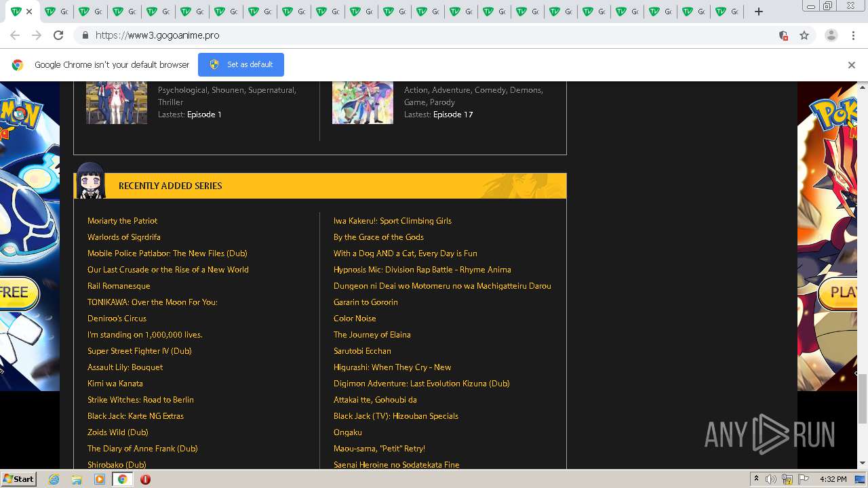Click the Episode 17 latest episode link
The width and height of the screenshot is (868, 488).
click(453, 115)
